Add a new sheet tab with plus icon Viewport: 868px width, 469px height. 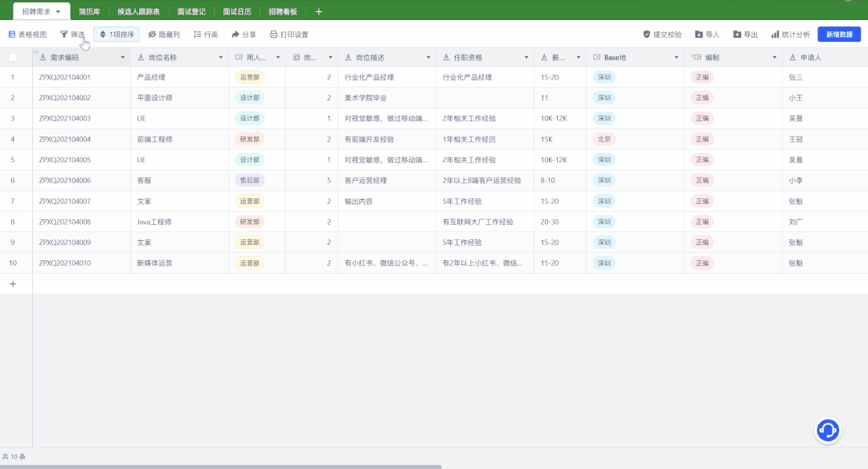click(318, 11)
